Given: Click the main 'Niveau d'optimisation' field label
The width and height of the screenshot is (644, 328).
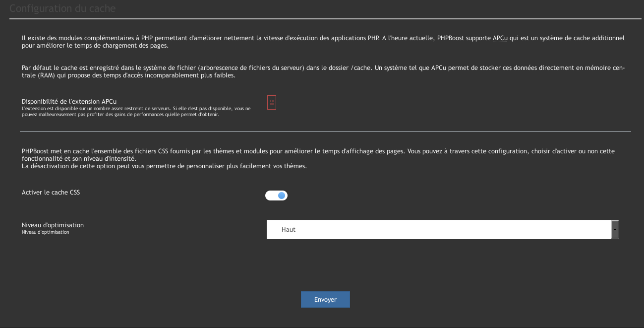Looking at the screenshot, I should click(53, 225).
